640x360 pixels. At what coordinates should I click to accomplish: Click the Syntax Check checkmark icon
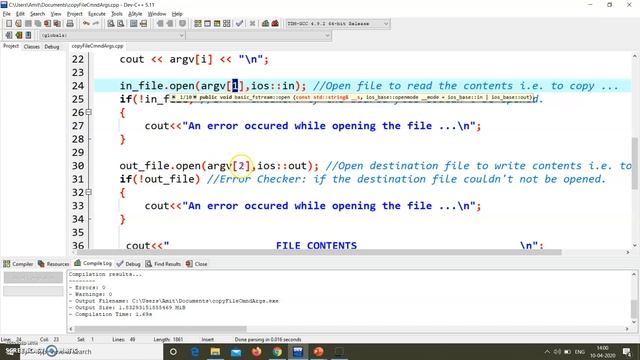tap(240, 24)
